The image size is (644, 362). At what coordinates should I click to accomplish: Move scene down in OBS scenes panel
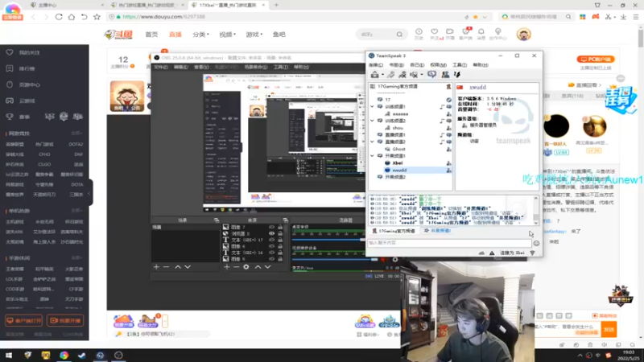click(x=188, y=267)
